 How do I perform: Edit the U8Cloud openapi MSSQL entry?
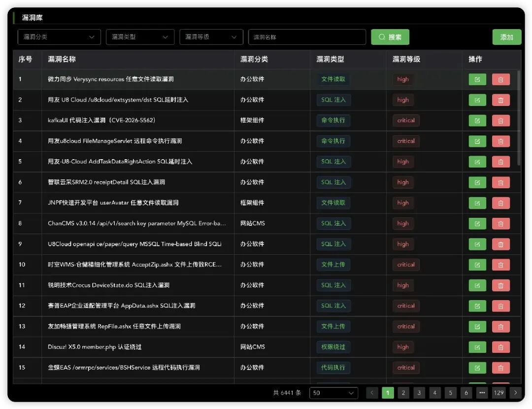[477, 244]
